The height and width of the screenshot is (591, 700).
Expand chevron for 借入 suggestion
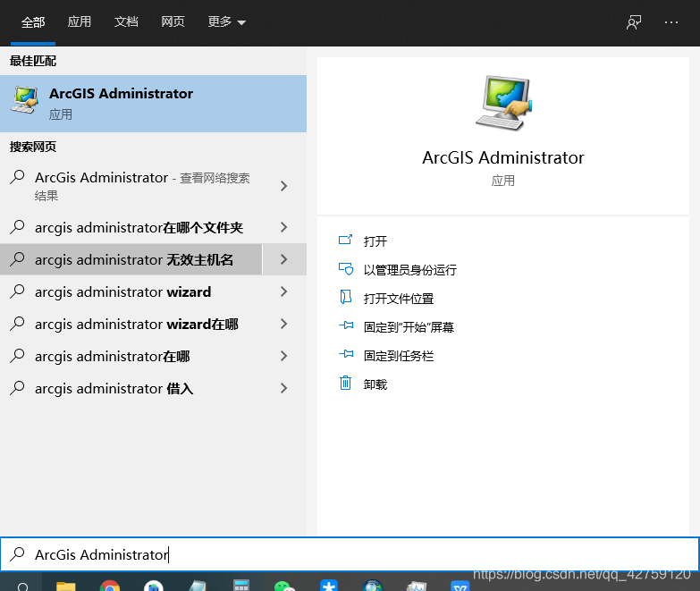[x=284, y=388]
